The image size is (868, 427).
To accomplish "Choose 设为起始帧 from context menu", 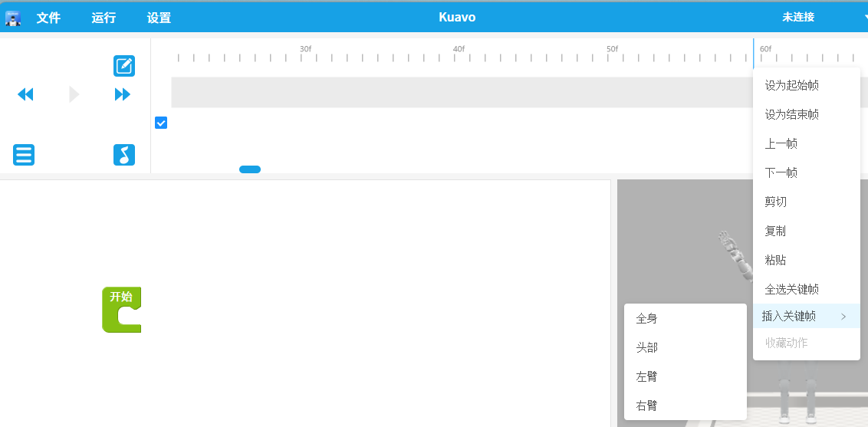I will pyautogui.click(x=791, y=85).
